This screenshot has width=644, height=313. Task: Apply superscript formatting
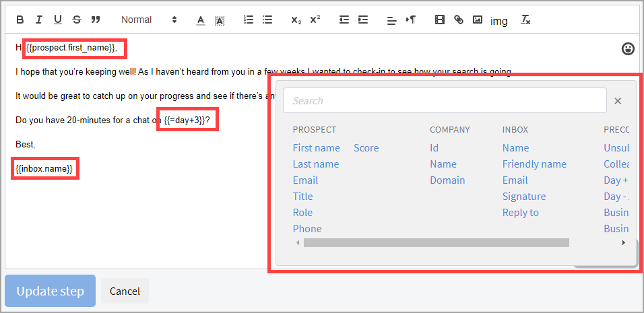[315, 20]
